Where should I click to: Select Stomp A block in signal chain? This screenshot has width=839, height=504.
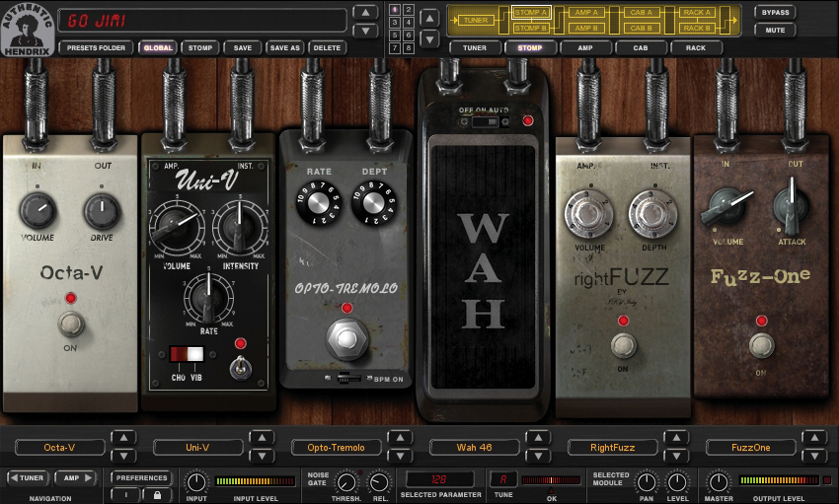(531, 12)
